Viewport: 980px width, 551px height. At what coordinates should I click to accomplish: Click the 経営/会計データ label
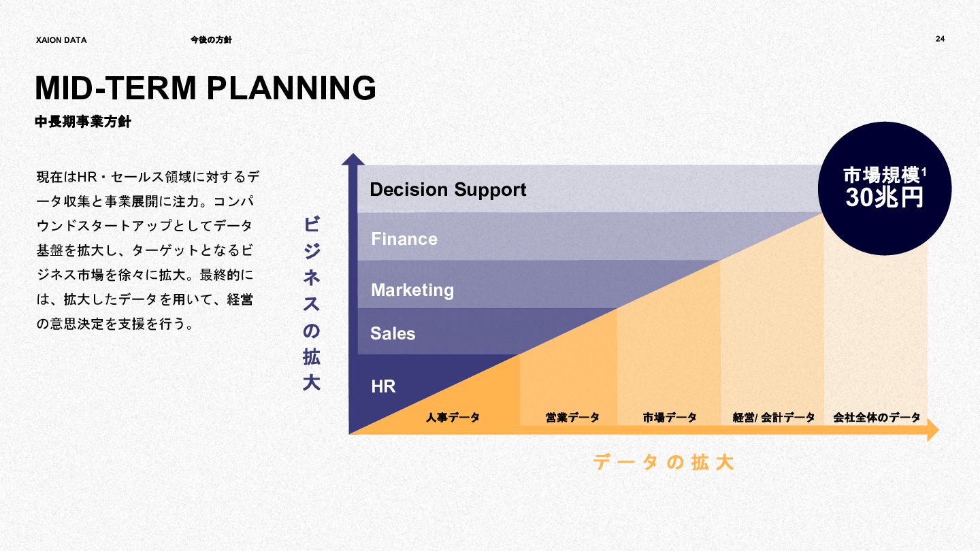click(774, 417)
